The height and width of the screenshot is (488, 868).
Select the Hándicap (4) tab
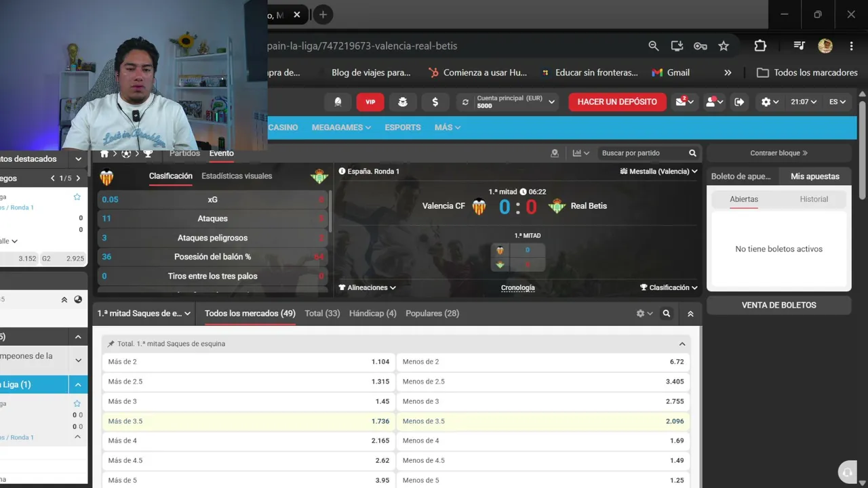pyautogui.click(x=373, y=314)
